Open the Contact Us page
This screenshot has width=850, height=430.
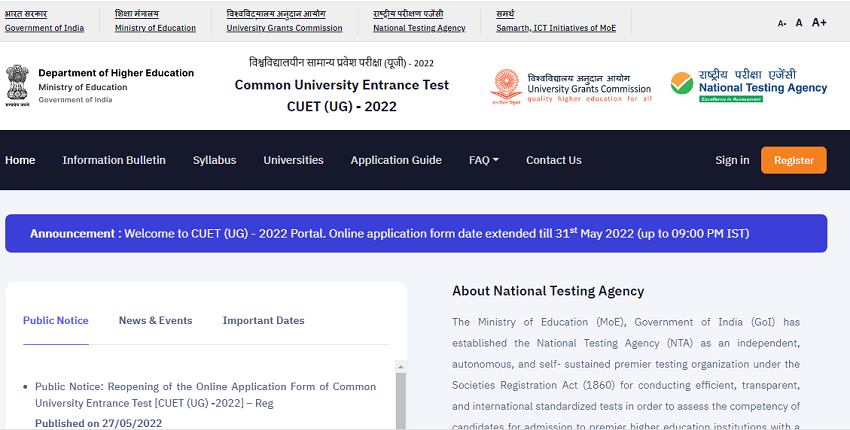tap(553, 160)
